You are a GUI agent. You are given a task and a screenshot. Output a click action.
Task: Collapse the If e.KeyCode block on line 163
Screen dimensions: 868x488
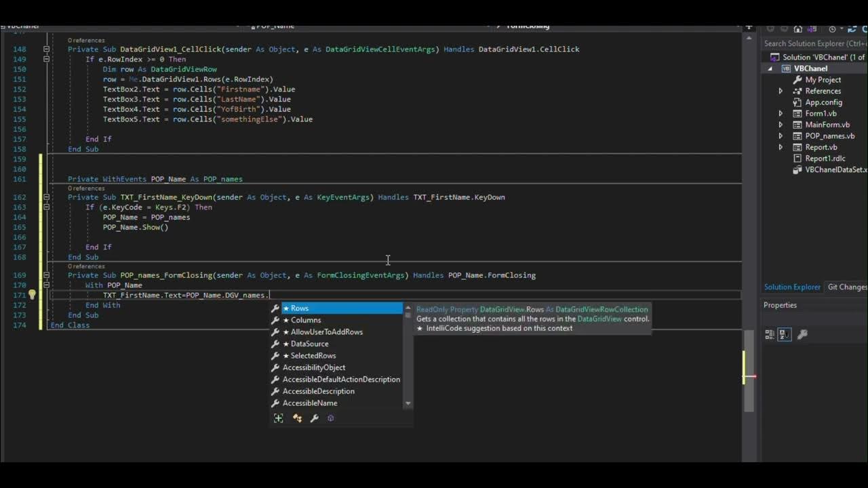coord(46,207)
